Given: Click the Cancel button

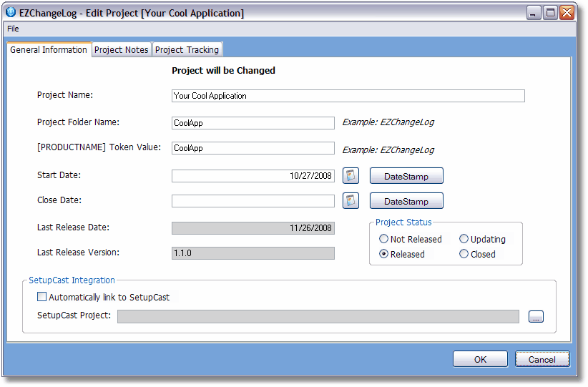Looking at the screenshot, I should (x=542, y=360).
